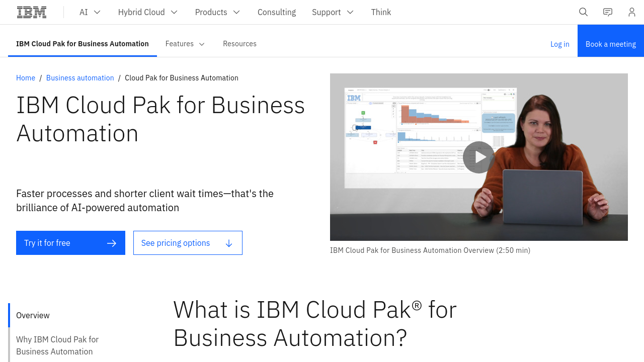
Task: Click the play button over the presenter video
Action: coord(478,157)
